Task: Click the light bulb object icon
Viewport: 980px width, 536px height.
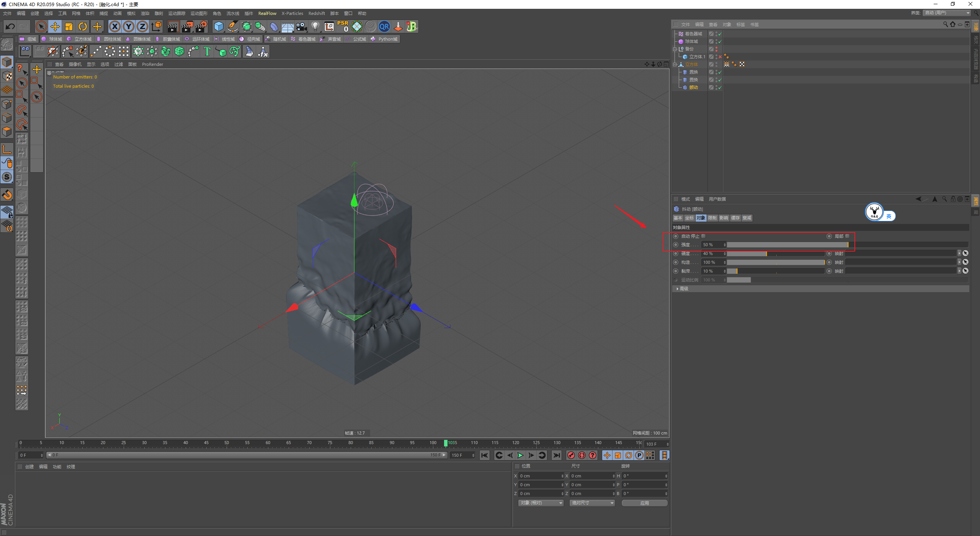Action: (315, 26)
